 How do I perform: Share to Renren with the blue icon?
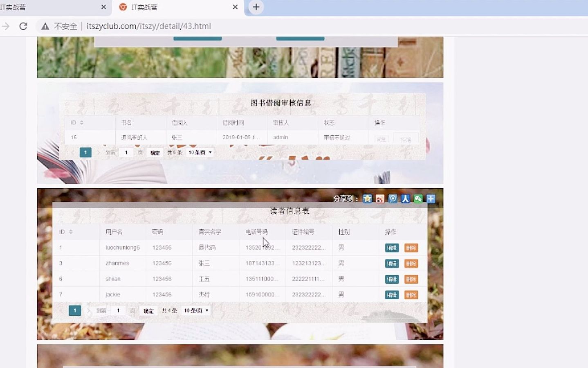click(405, 199)
